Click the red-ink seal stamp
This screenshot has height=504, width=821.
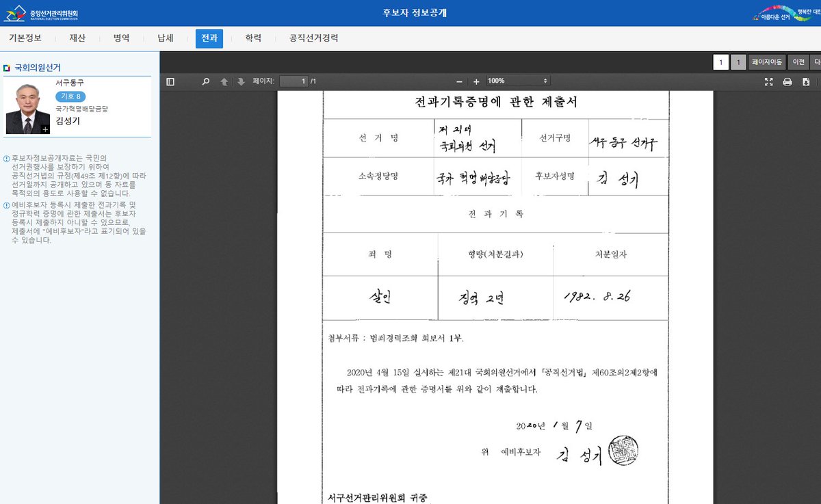point(623,451)
